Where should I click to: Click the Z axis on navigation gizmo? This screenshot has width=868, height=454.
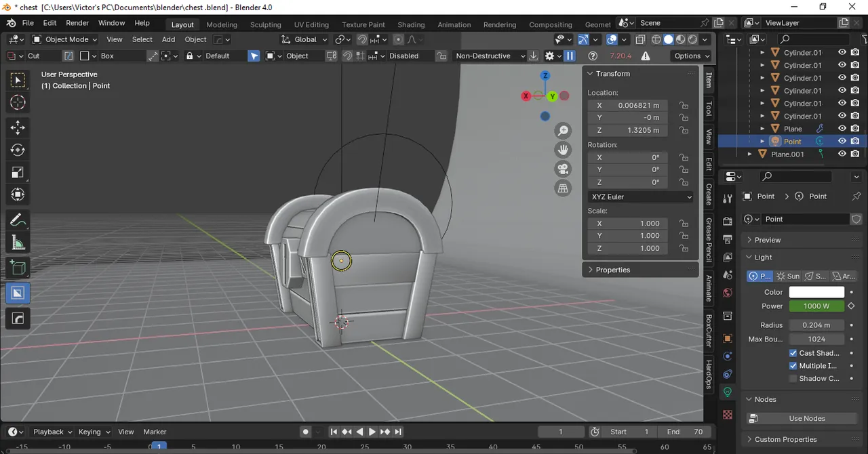pyautogui.click(x=545, y=76)
